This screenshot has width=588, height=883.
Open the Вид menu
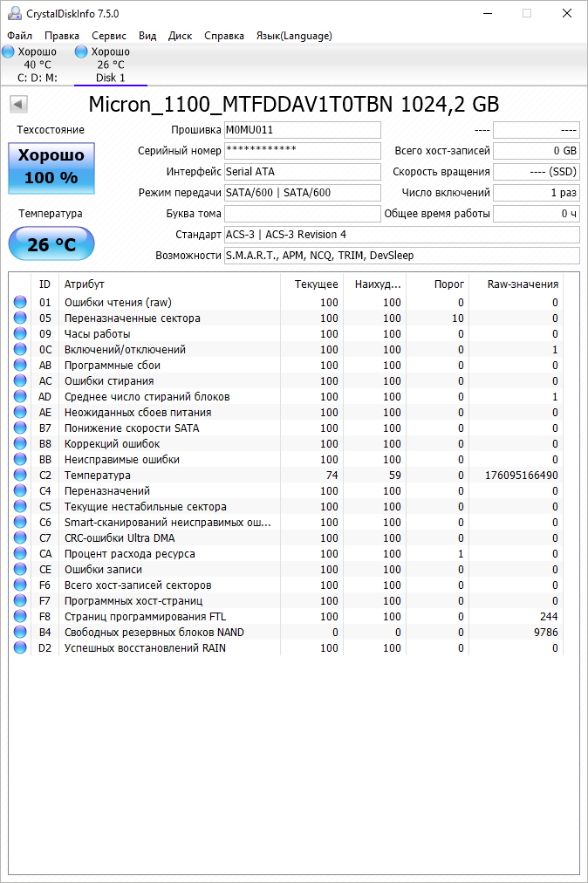coord(147,36)
